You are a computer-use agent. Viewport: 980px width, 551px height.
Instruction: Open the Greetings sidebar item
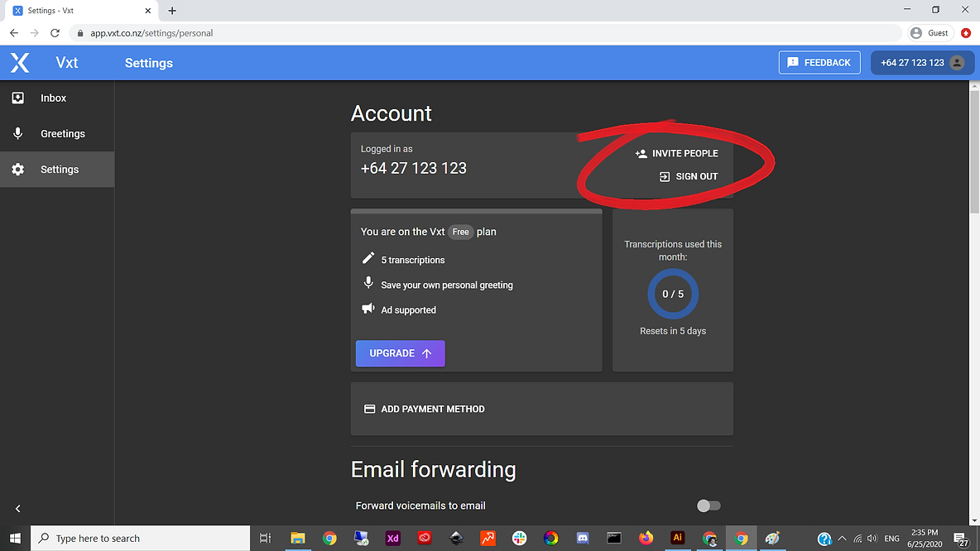[57, 134]
